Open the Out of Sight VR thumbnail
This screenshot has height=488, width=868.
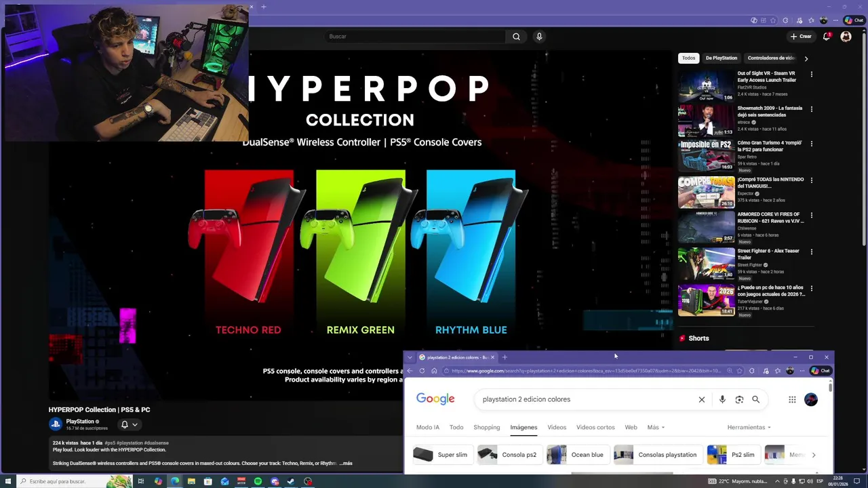706,85
